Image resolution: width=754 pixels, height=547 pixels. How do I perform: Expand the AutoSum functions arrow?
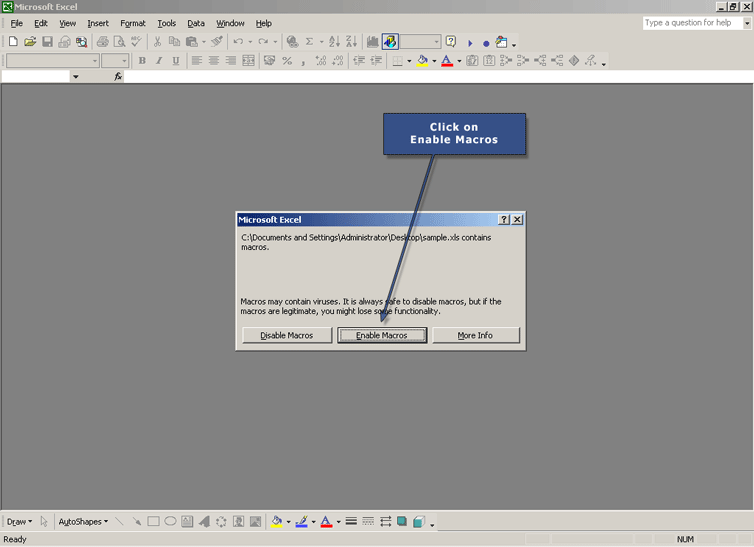click(x=322, y=42)
